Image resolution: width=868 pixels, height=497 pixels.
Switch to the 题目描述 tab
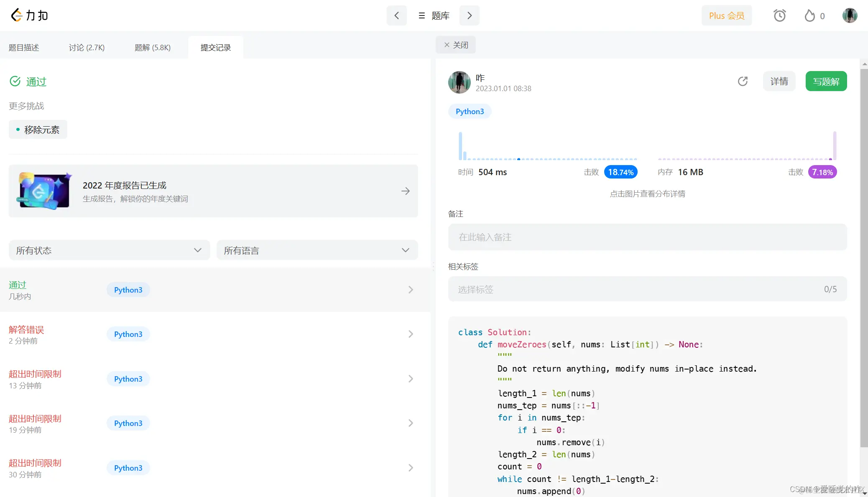pyautogui.click(x=24, y=47)
